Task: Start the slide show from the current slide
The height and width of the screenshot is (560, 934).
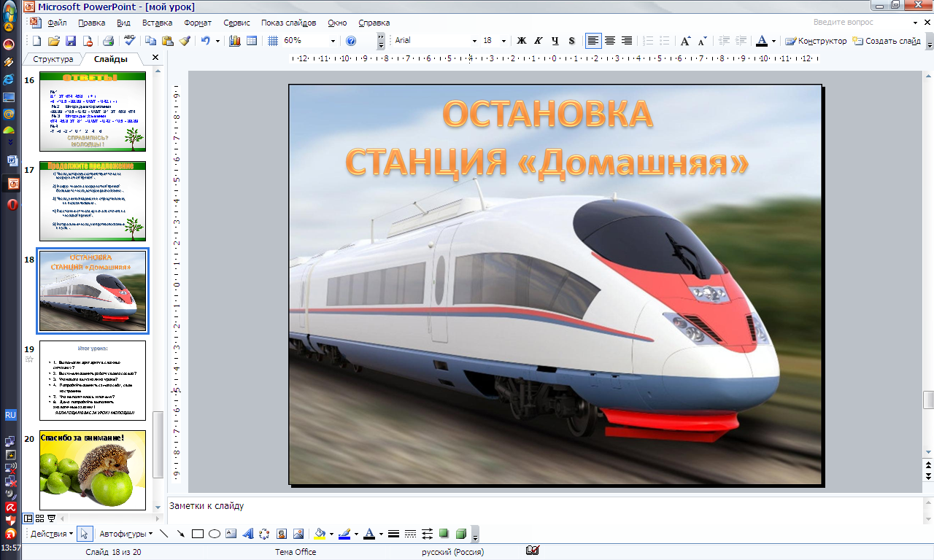Action: [51, 518]
